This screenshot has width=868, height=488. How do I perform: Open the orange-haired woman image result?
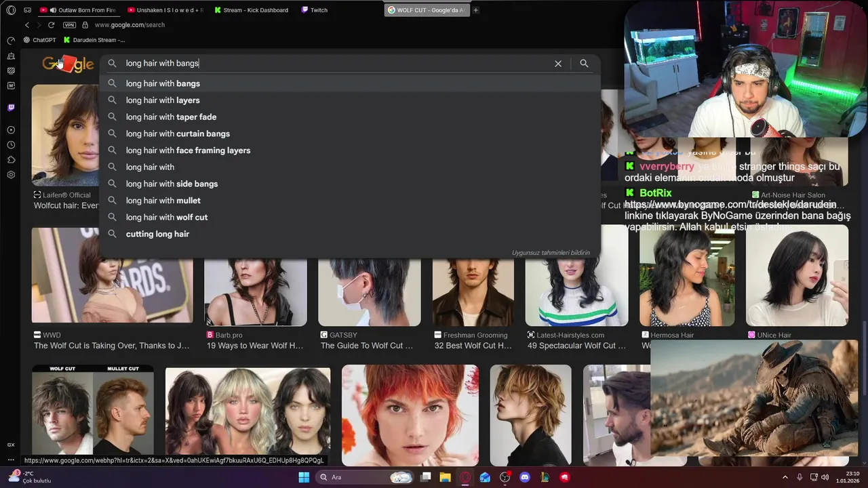[x=410, y=415]
